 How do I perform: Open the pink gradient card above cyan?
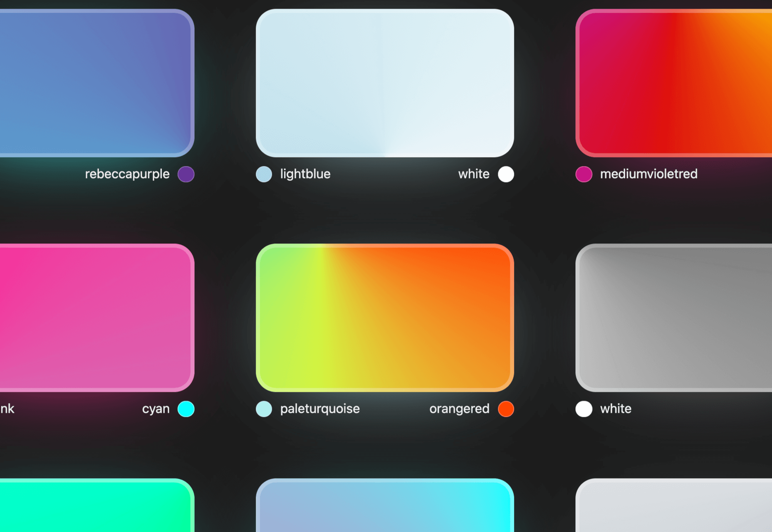(x=96, y=318)
